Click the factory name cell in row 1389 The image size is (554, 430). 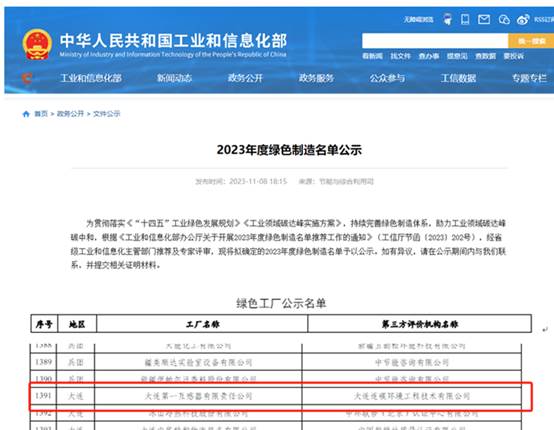pos(198,363)
